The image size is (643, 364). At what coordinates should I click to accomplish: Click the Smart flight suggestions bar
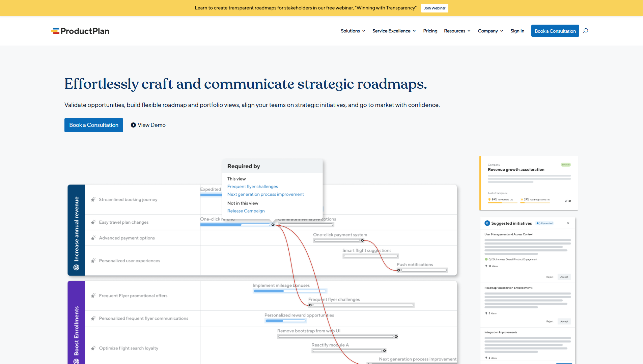pyautogui.click(x=370, y=256)
